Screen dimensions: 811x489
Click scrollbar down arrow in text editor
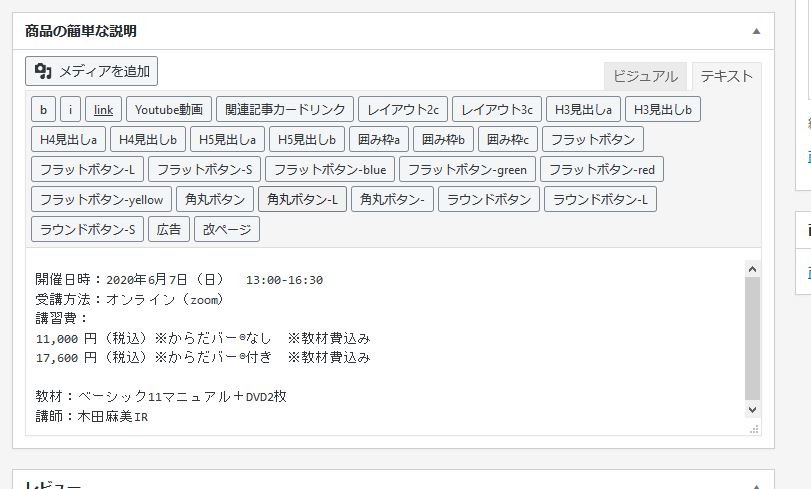pyautogui.click(x=753, y=410)
